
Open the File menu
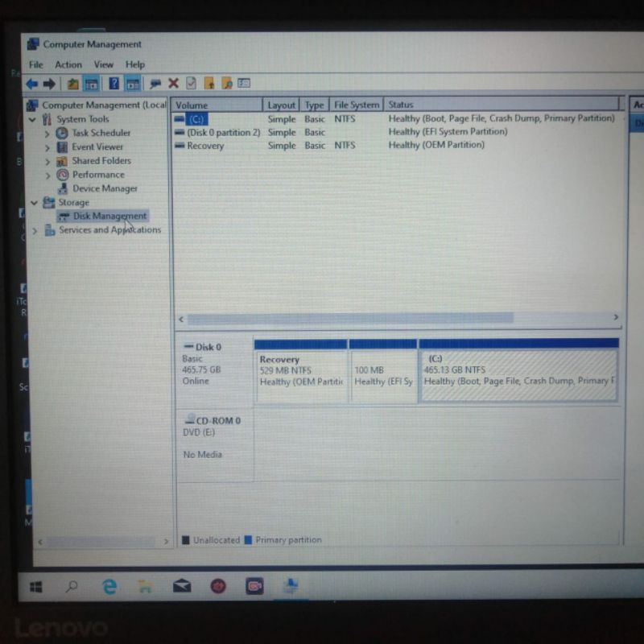35,64
